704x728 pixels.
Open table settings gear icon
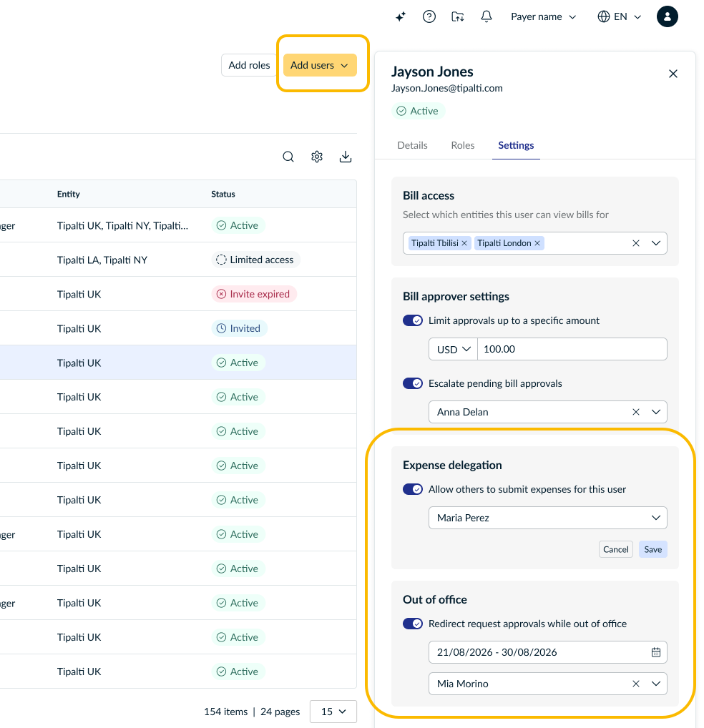point(317,157)
